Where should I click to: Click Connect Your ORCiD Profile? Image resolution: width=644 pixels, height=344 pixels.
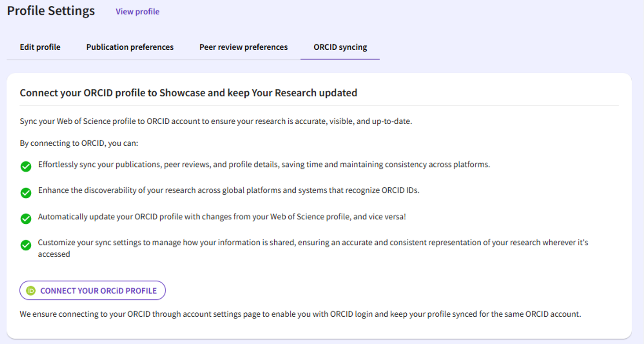click(92, 290)
